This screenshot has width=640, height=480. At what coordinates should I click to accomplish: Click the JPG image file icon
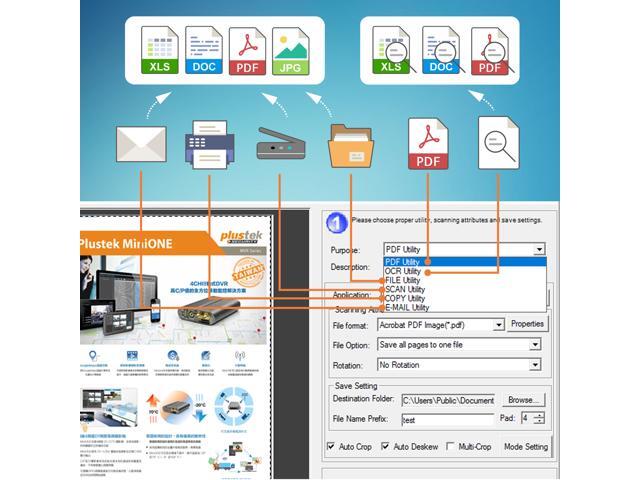(292, 52)
